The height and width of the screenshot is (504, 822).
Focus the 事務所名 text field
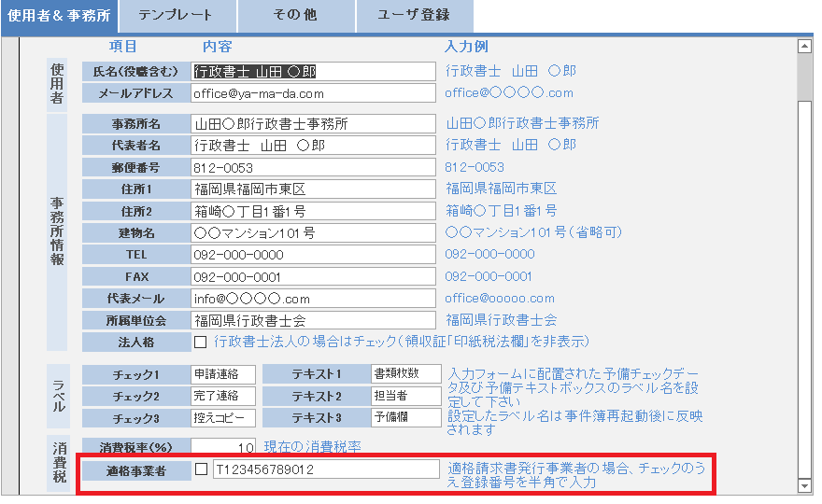313,124
